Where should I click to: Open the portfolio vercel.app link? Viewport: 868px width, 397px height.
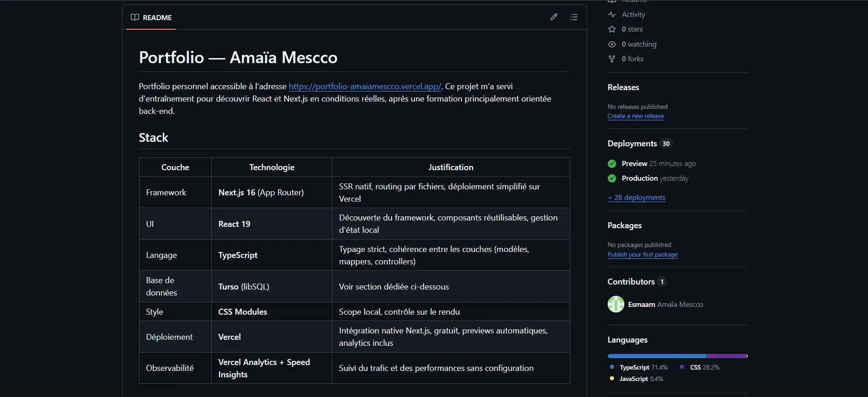pos(364,86)
